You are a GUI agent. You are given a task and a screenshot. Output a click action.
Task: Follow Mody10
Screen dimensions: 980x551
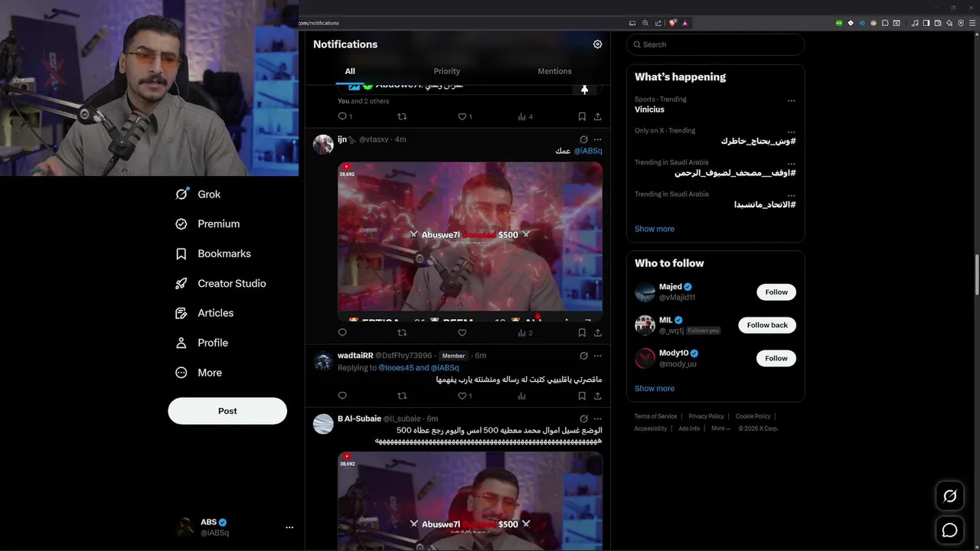click(x=776, y=358)
